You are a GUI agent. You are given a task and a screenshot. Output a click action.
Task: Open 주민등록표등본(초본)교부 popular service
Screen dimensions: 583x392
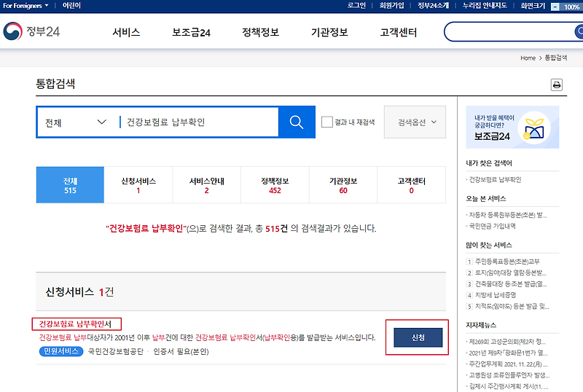click(507, 262)
